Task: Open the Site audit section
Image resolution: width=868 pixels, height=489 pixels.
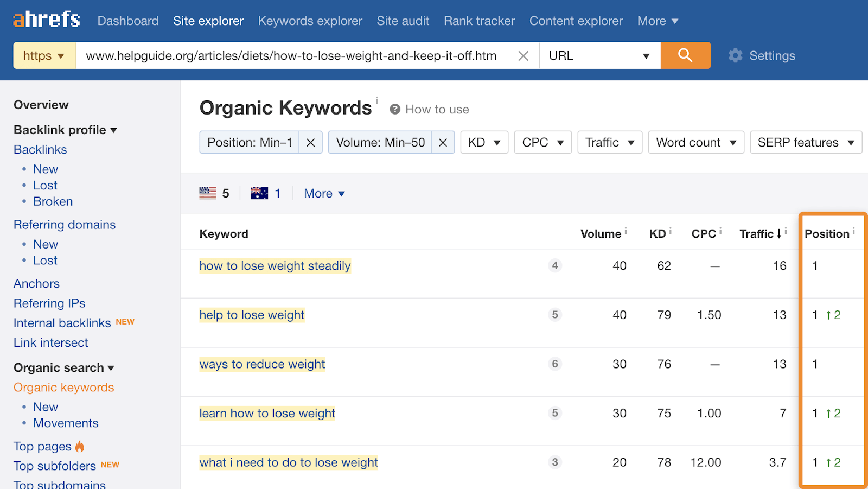Action: tap(403, 21)
